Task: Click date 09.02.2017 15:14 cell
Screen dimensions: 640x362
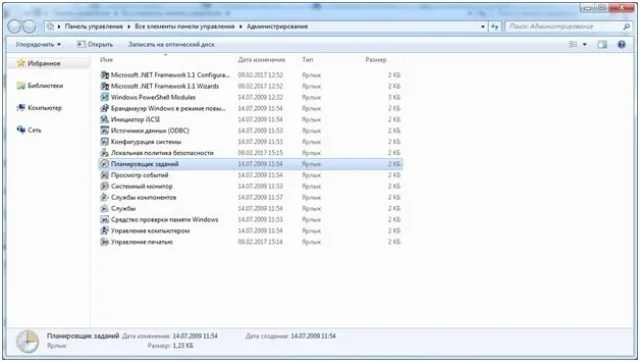Action: click(260, 242)
